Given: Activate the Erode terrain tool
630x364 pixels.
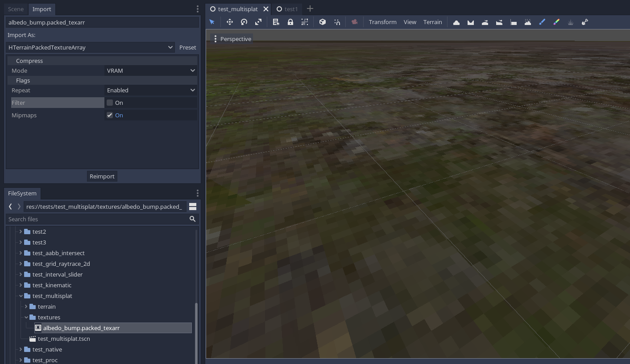Looking at the screenshot, I should (528, 22).
